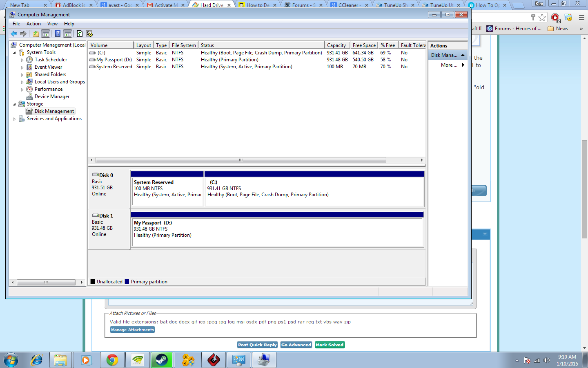Toggle the Show/Hide Console Tree button
The width and height of the screenshot is (588, 368).
[x=46, y=34]
